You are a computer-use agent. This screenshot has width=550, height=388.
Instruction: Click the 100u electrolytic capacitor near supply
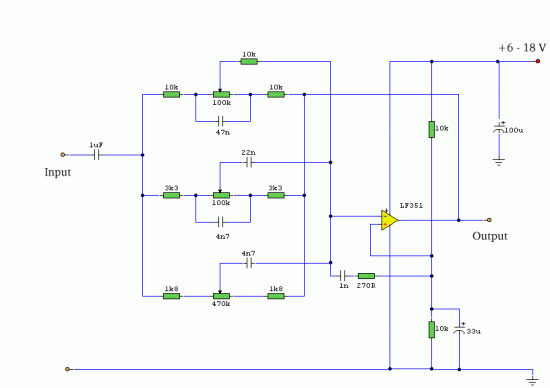(x=499, y=129)
